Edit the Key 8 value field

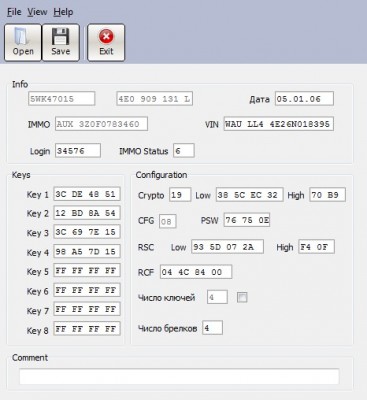[x=87, y=329]
